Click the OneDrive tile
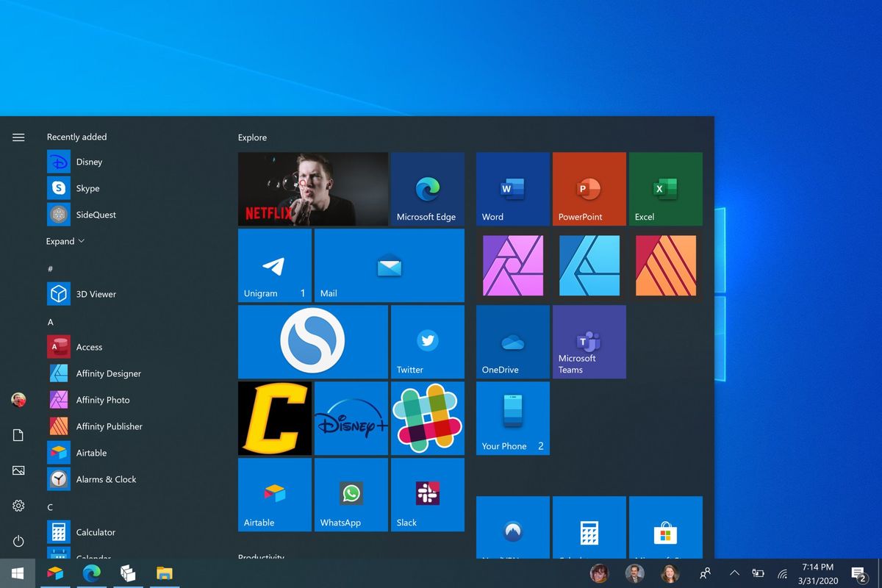 [512, 342]
